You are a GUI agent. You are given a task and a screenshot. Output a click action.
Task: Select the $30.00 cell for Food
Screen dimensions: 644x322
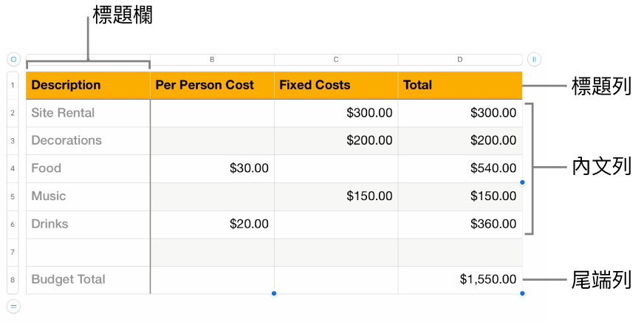[212, 168]
